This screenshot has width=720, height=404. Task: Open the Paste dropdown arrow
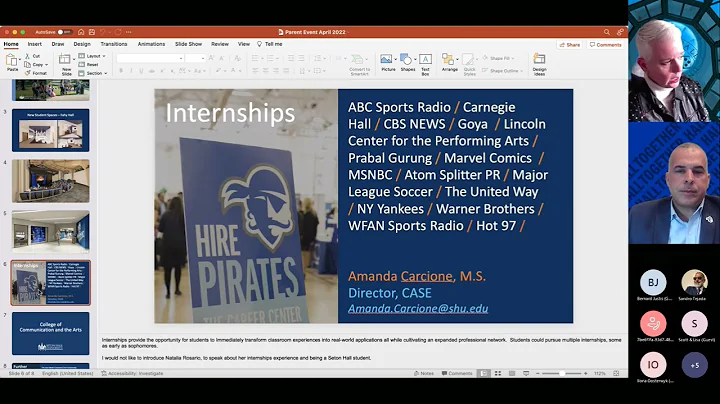click(x=20, y=61)
